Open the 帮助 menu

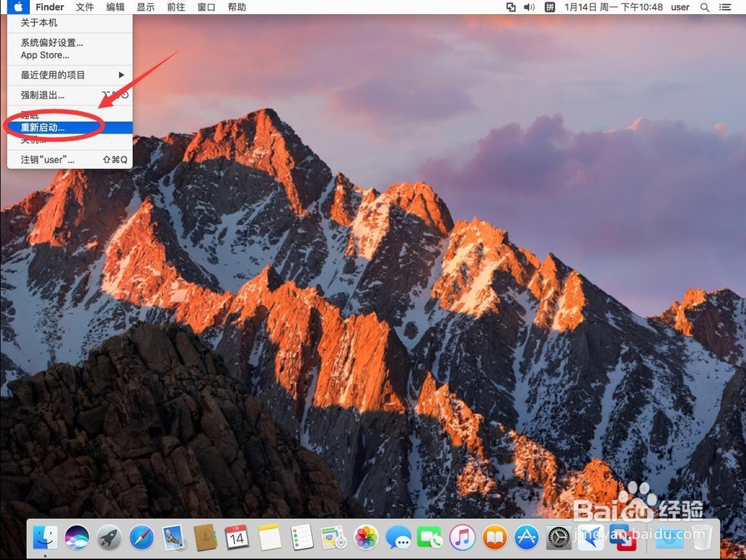coord(237,7)
